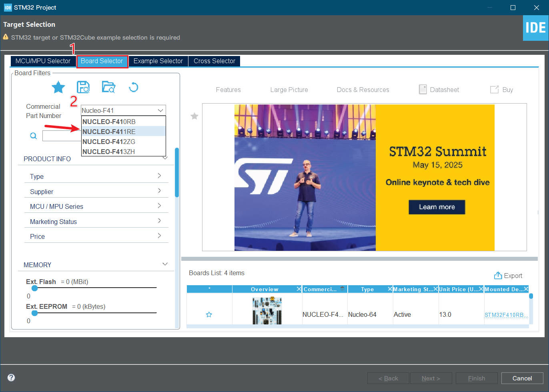This screenshot has width=549, height=392.
Task: Show favorite boards with star filter icon
Action: click(58, 87)
